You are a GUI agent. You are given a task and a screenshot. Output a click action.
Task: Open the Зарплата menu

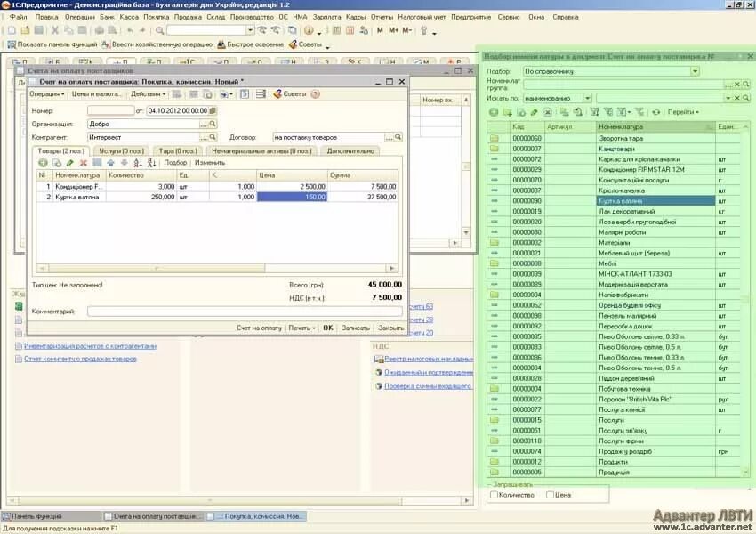(x=326, y=17)
